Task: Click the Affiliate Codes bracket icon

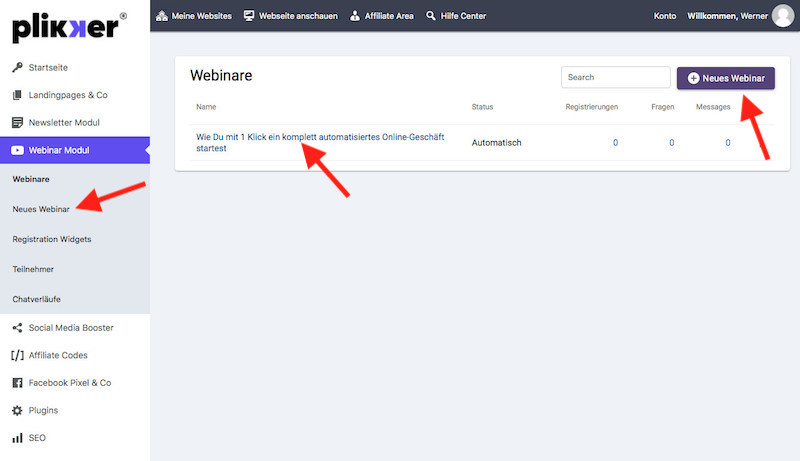Action: click(17, 355)
